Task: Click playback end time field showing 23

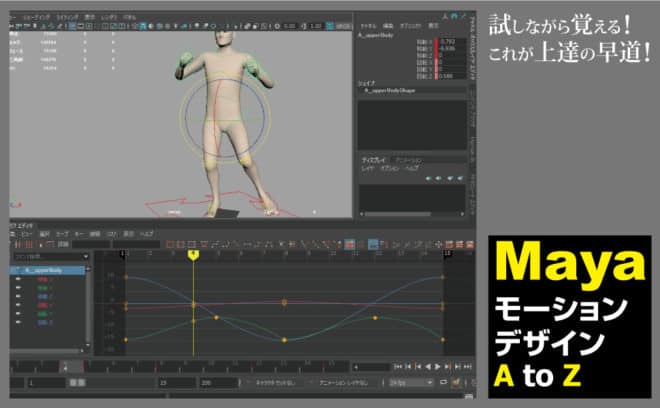Action: (176, 383)
